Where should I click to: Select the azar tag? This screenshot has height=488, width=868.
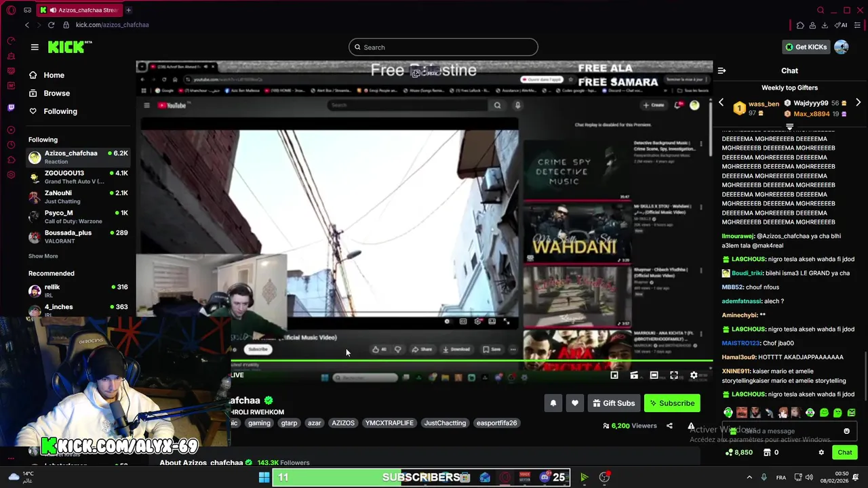pos(314,423)
